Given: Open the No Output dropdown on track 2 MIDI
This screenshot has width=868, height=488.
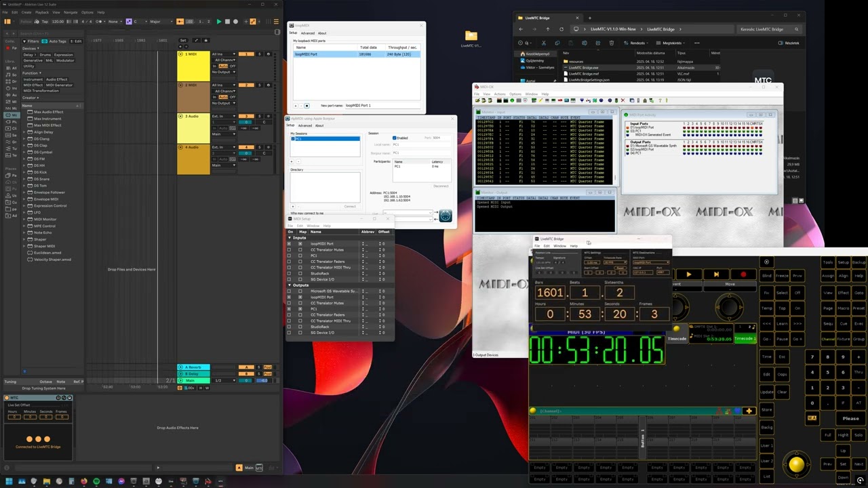Looking at the screenshot, I should click(x=223, y=103).
